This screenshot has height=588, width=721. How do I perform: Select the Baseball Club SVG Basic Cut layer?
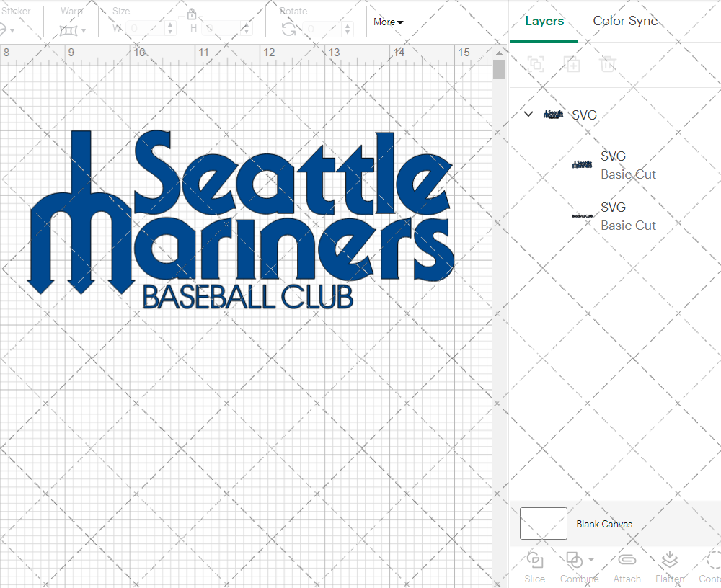pos(615,216)
